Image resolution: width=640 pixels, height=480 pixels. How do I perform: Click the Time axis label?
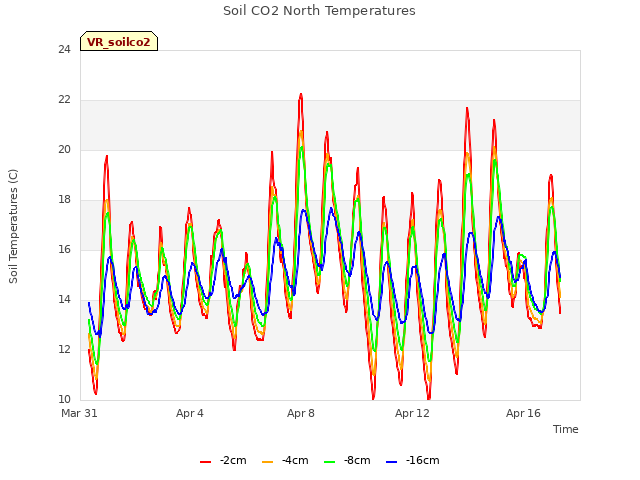(565, 429)
